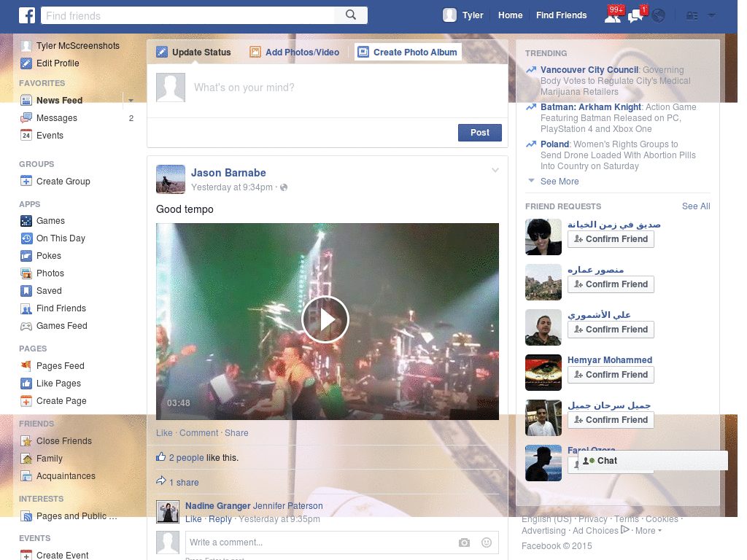This screenshot has width=747, height=560.
Task: Click Find Friends in top navigation
Action: [561, 15]
